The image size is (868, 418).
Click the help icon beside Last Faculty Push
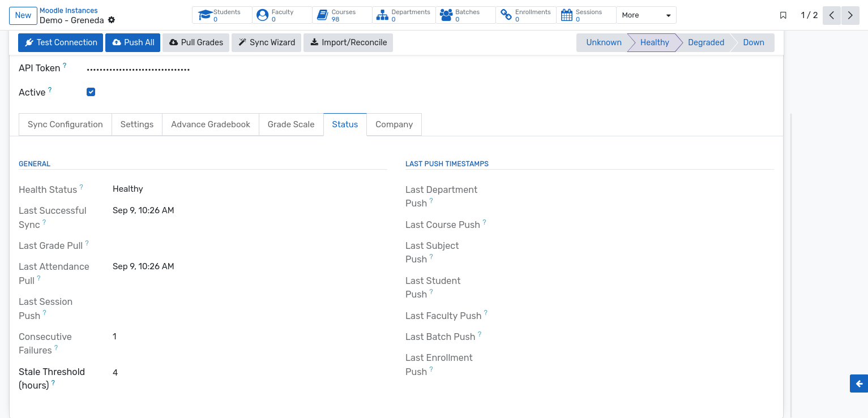(486, 313)
